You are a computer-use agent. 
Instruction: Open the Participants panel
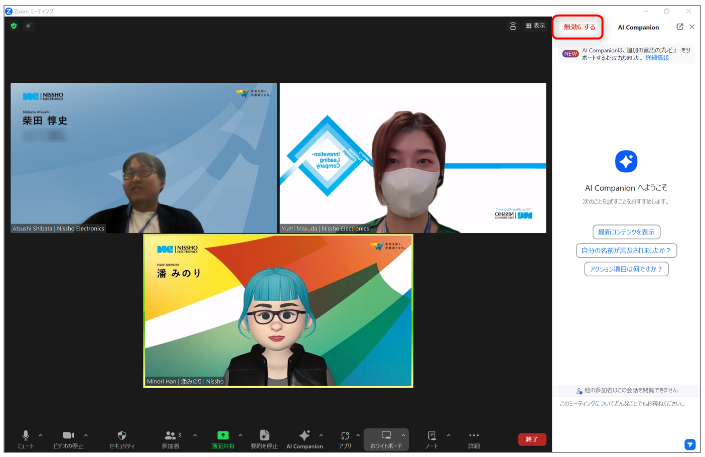point(171,439)
